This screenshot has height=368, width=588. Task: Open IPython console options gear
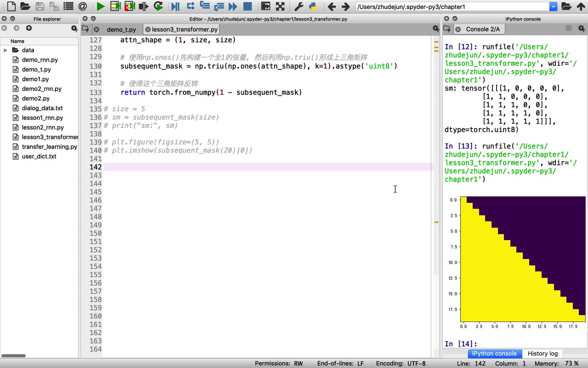(582, 29)
